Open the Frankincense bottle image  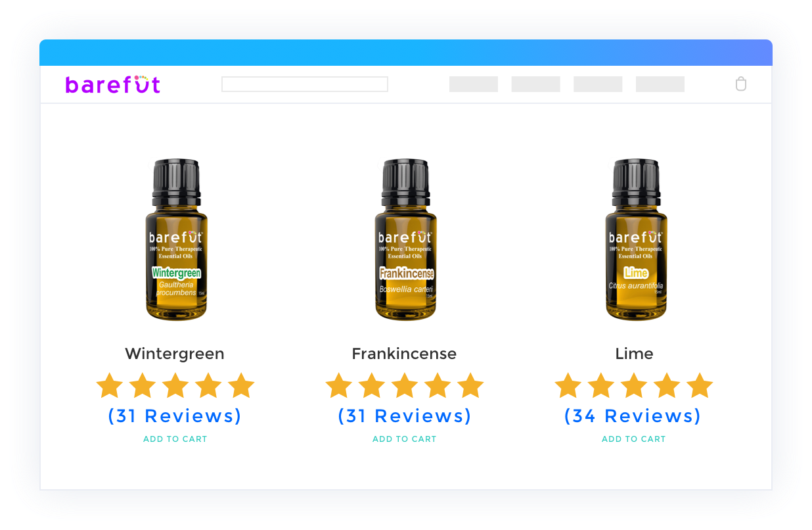pyautogui.click(x=405, y=240)
